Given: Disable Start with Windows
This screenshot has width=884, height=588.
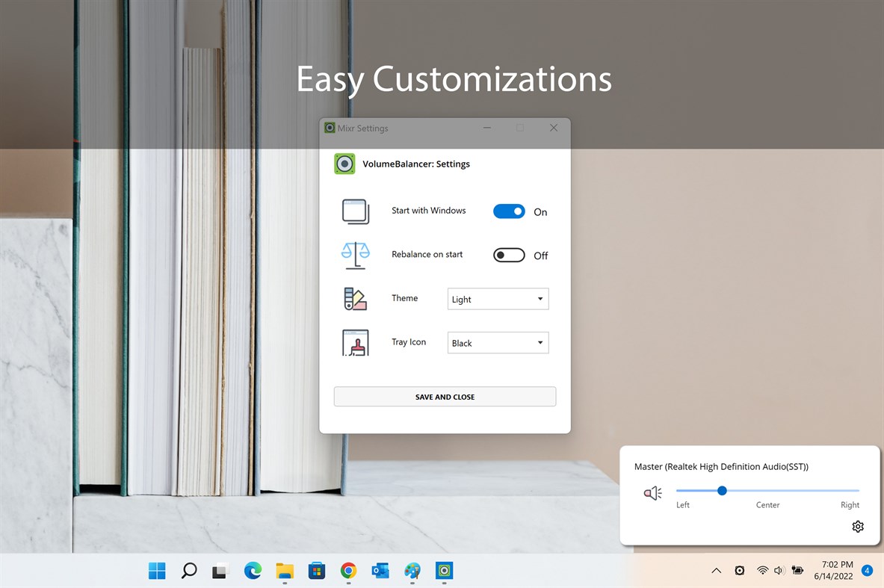Looking at the screenshot, I should click(x=509, y=211).
